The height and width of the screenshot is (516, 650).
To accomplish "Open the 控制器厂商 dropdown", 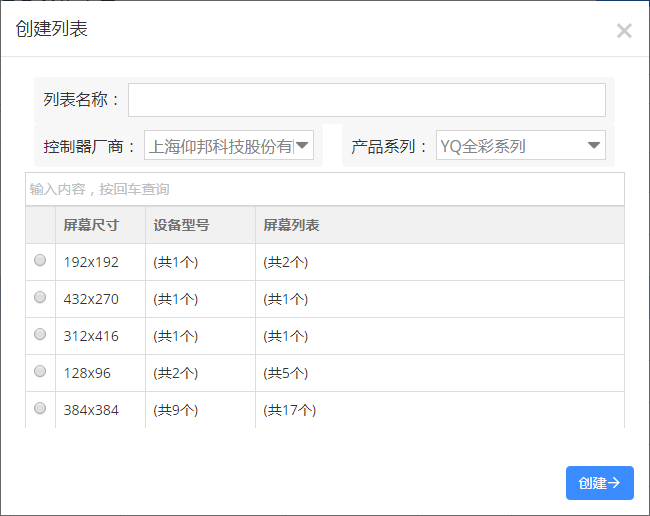I will click(229, 145).
